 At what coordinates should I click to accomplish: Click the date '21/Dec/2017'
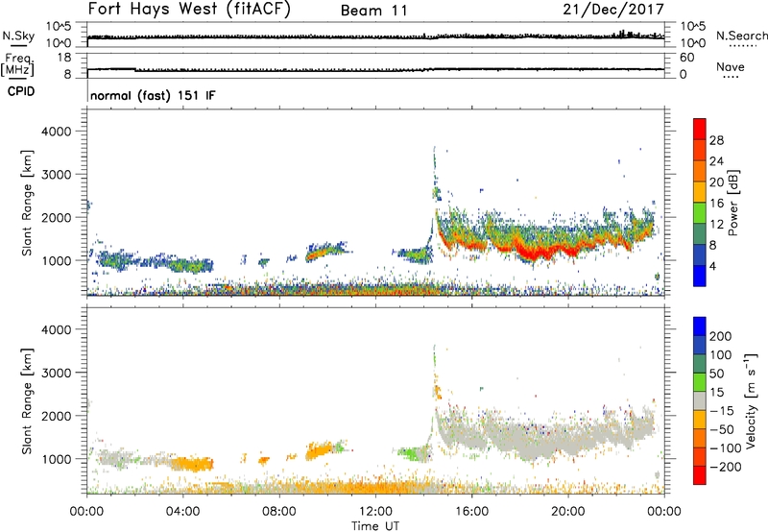coord(613,10)
